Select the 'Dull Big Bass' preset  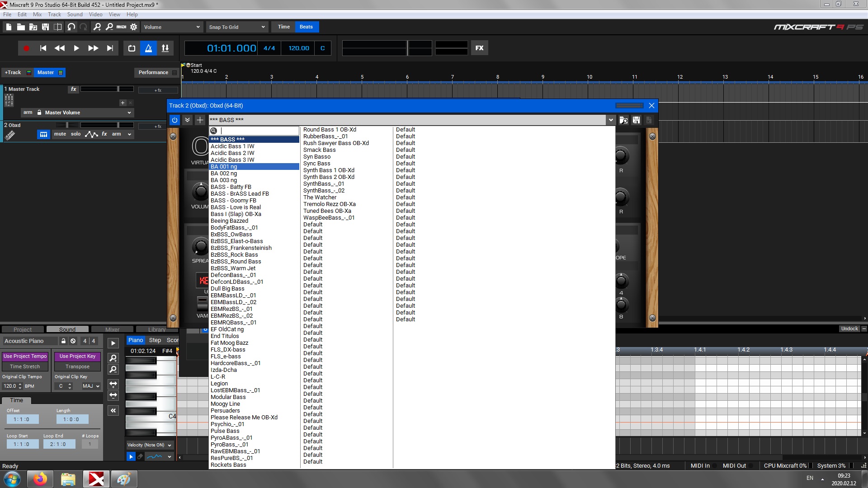pyautogui.click(x=227, y=289)
